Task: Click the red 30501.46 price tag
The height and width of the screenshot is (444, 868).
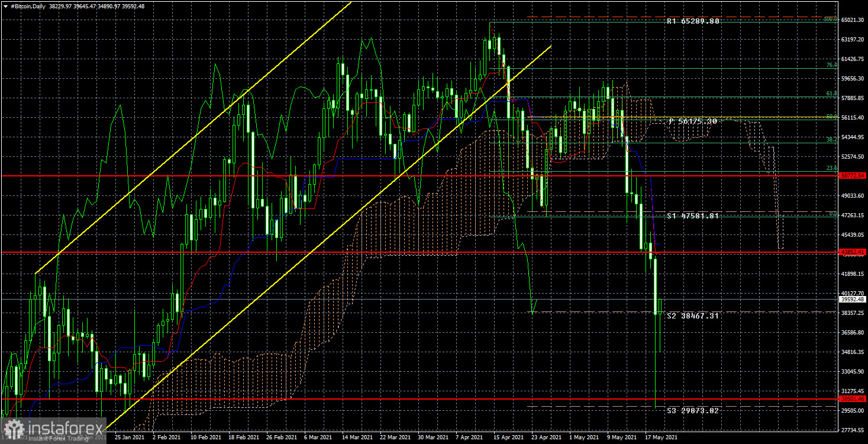Action: [x=853, y=399]
